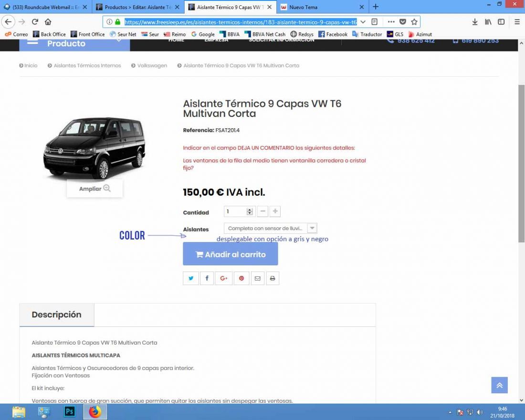Click the network tray icon
The width and height of the screenshot is (525, 420).
coord(470,412)
